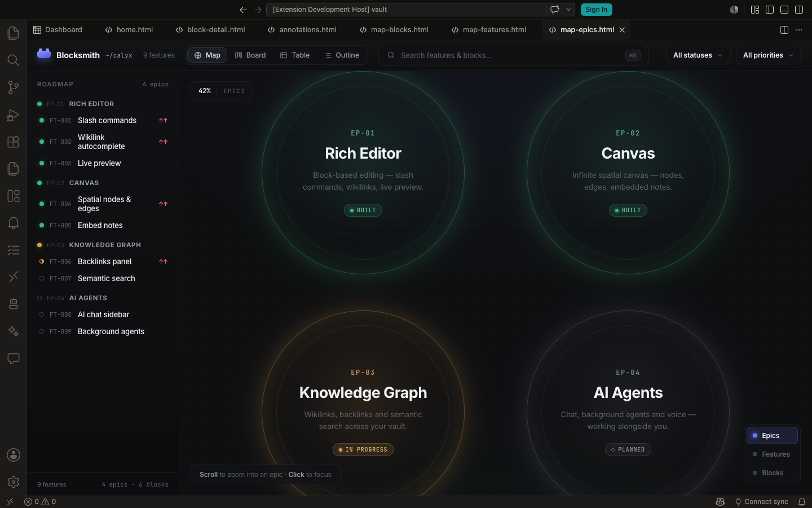Go back with the left arrow
812x508 pixels.
(x=243, y=10)
